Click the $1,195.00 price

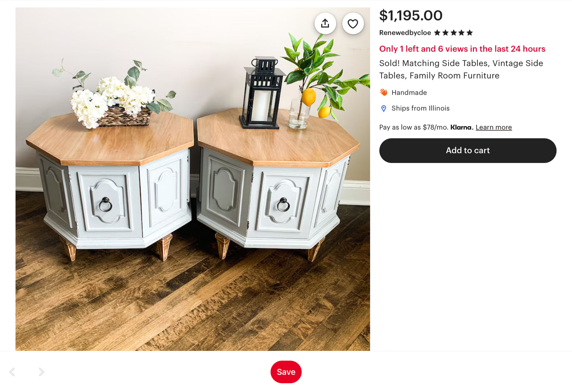pyautogui.click(x=411, y=15)
